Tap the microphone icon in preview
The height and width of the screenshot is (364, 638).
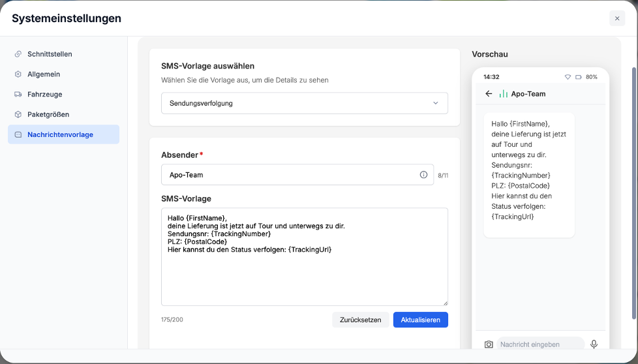point(594,344)
